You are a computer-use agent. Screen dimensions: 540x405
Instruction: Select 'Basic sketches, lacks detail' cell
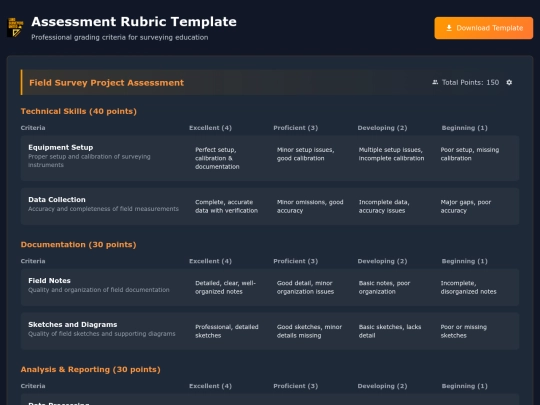(390, 331)
